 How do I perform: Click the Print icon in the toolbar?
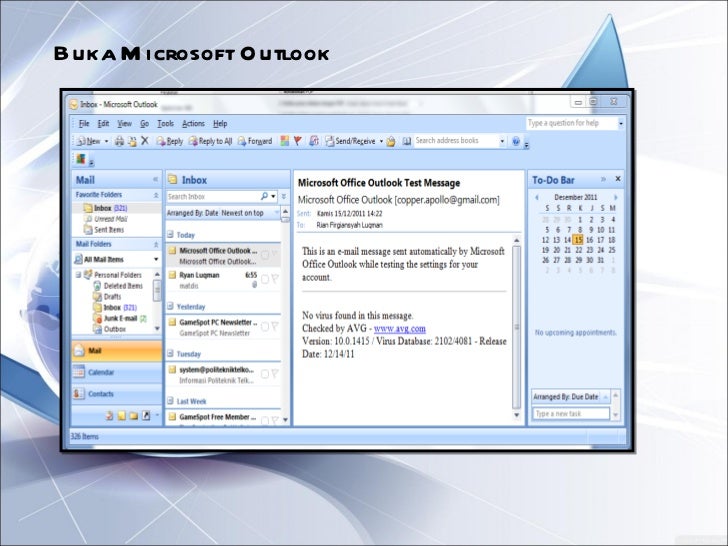pos(119,141)
